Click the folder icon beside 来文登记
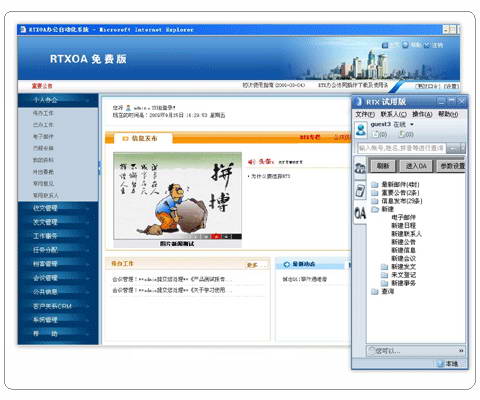 [x=385, y=275]
